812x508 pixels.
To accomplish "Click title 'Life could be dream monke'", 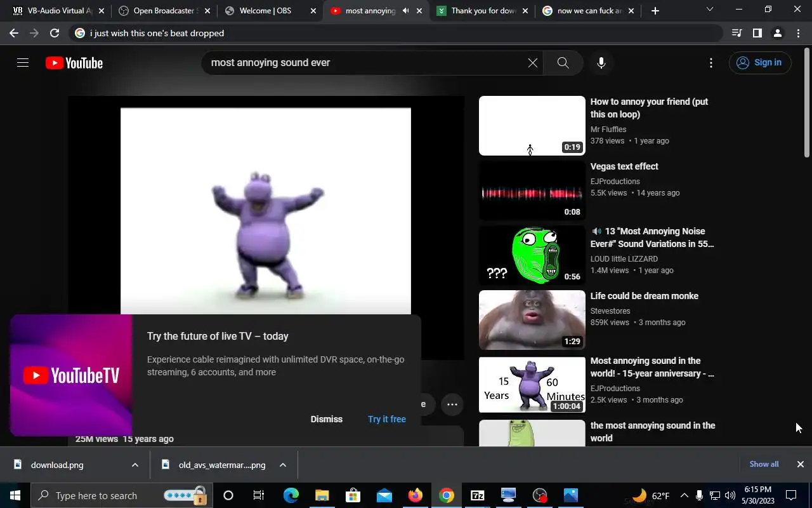I will pos(644,296).
